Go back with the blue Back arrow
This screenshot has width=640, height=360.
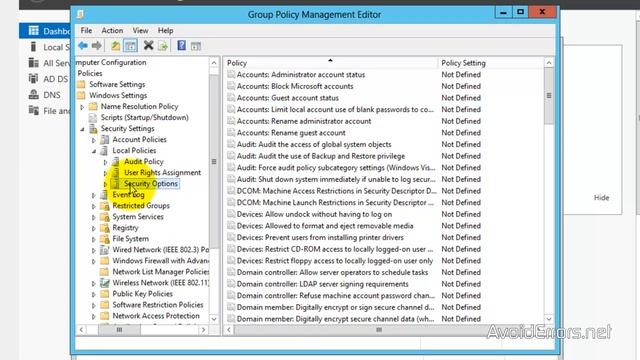point(83,46)
